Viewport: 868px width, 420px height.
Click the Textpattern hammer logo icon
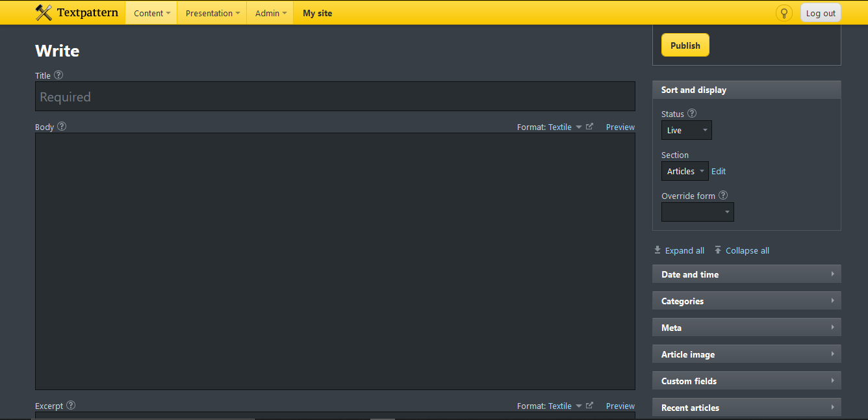(x=44, y=12)
